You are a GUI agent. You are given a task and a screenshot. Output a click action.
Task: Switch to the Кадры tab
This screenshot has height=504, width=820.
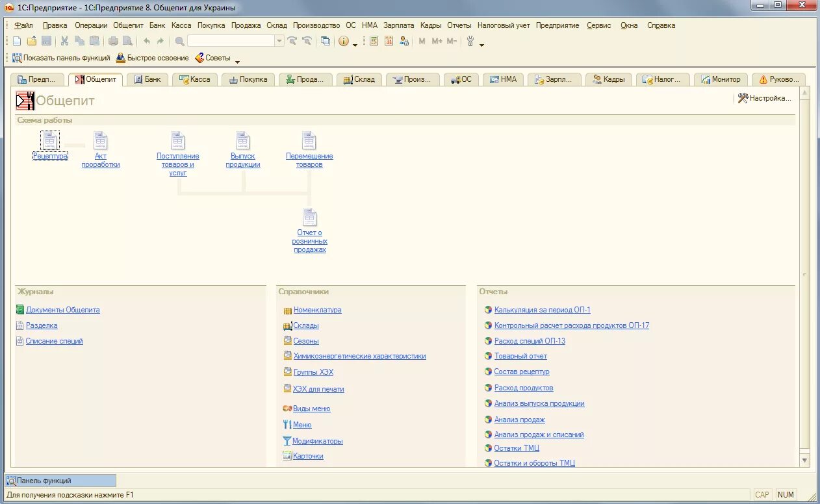608,79
